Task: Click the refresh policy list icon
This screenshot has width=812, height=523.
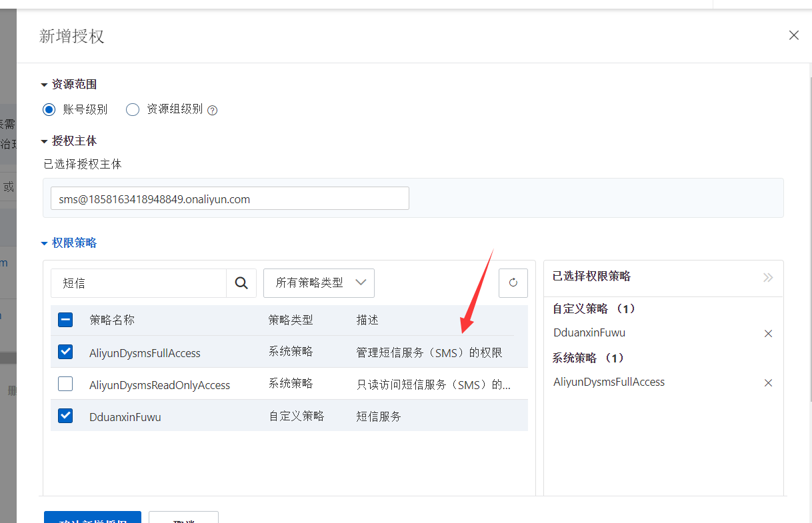Action: point(513,283)
